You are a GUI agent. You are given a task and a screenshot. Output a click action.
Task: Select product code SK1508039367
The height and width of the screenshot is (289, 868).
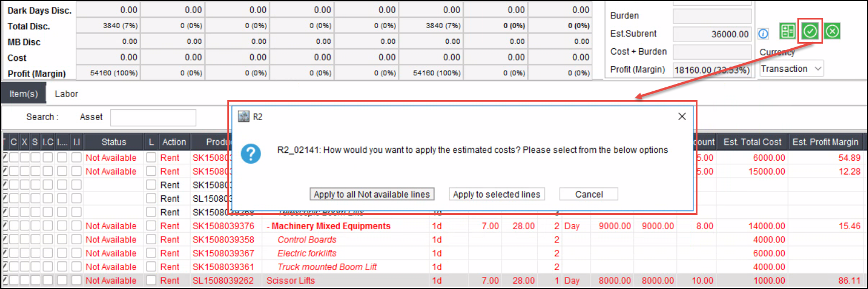pos(223,253)
